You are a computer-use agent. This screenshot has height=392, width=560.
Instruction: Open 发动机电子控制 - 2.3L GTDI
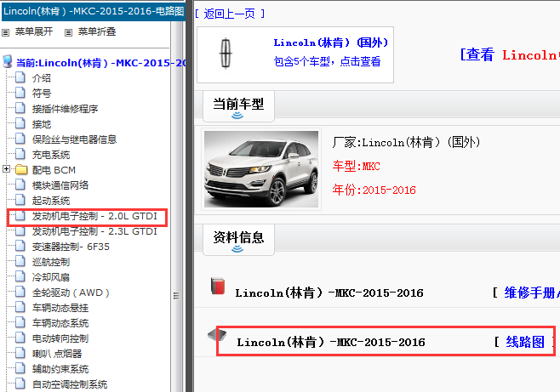click(94, 231)
